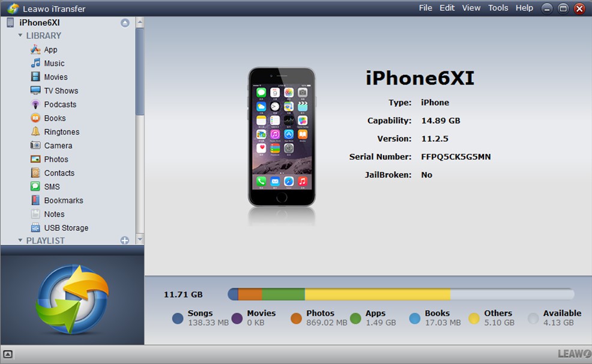Click the sidebar scrollbar thumb
The image size is (592, 364).
coord(140,72)
